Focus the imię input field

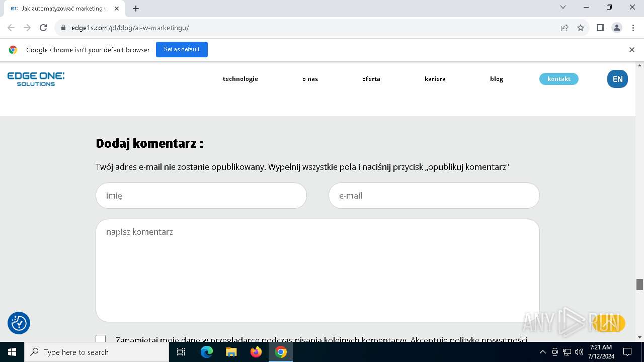tap(201, 196)
